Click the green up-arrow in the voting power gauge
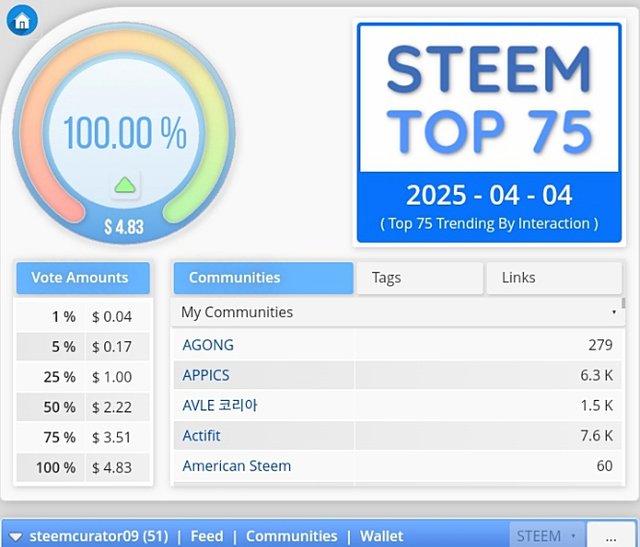This screenshot has width=640, height=547. coord(125,185)
